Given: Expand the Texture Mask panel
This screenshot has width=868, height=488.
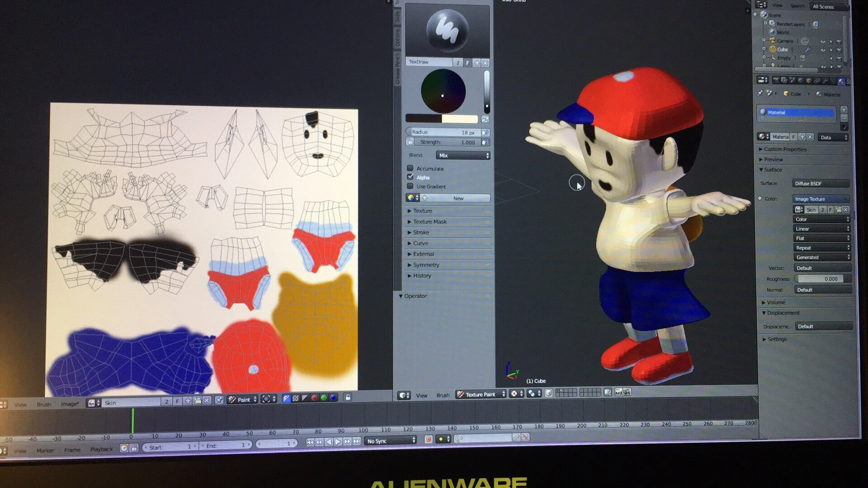Looking at the screenshot, I should click(429, 222).
